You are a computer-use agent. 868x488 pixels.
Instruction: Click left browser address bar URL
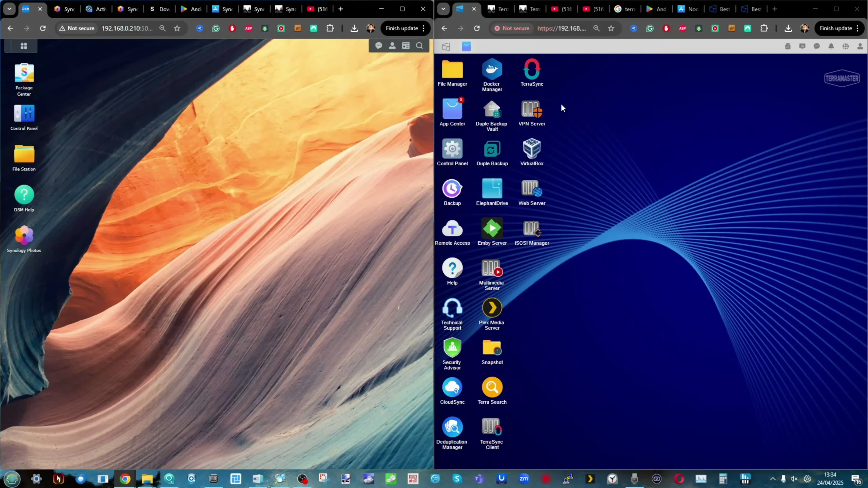(127, 28)
